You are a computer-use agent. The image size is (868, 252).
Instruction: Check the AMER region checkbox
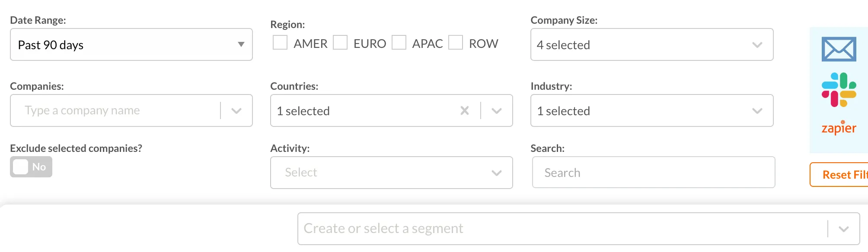coord(280,43)
